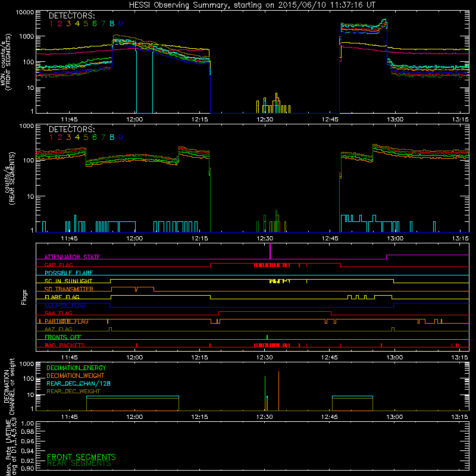
Task: Click the 11:45 time label under front segments plot
Action: 69,120
